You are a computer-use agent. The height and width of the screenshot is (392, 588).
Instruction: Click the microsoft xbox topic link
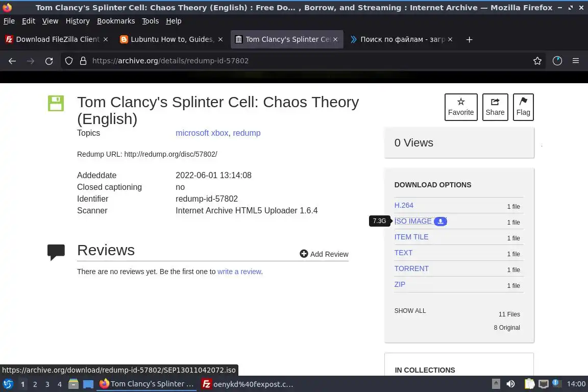[x=202, y=133]
